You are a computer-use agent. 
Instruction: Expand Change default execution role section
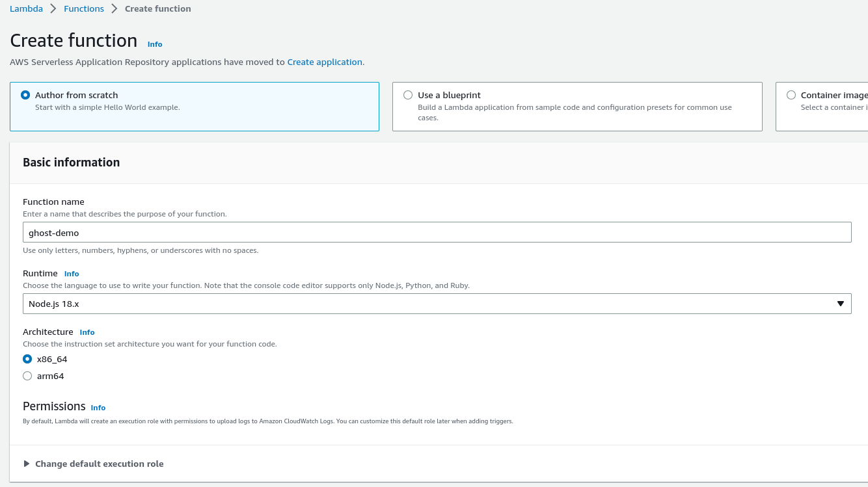99,464
